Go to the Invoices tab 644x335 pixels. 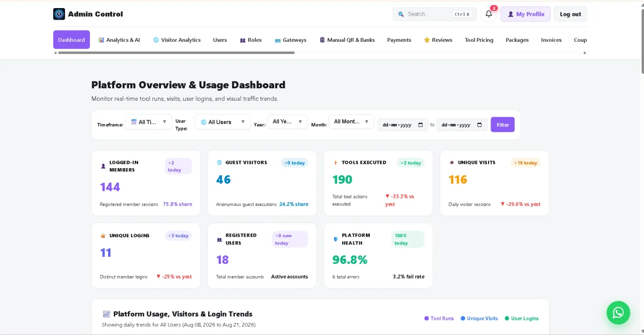[551, 40]
